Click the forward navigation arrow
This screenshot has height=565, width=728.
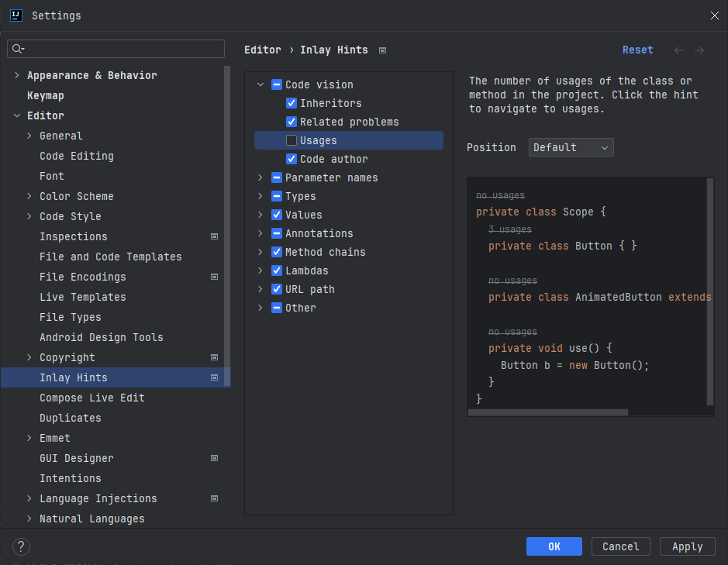tap(699, 50)
